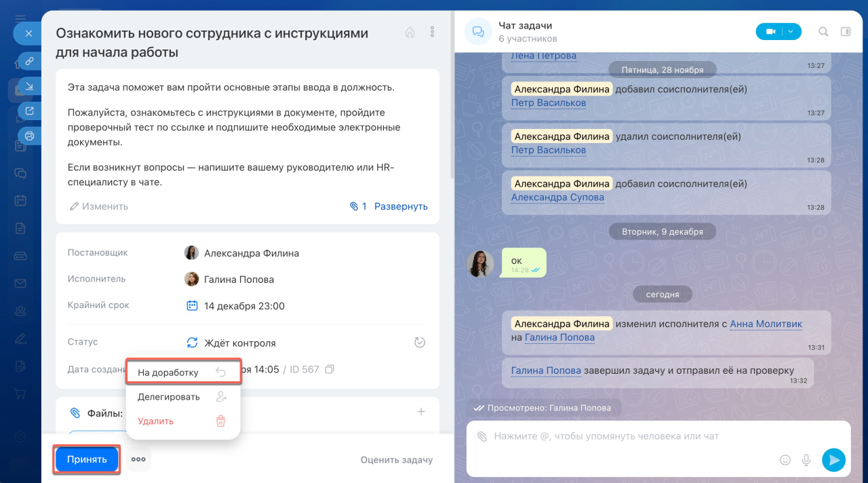Click the deadline 14 декабря 23:00
The height and width of the screenshot is (483, 868).
pos(243,306)
